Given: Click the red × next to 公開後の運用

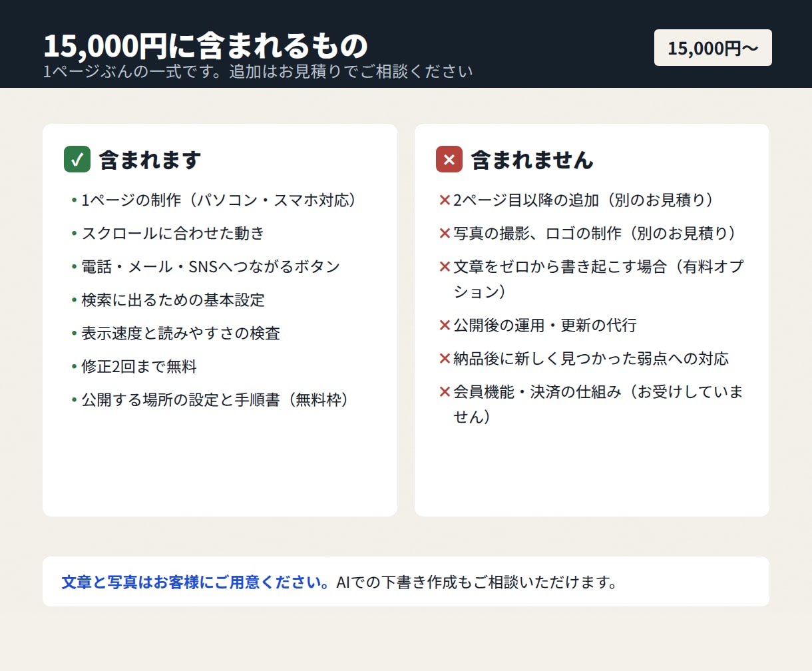Looking at the screenshot, I should coord(445,325).
